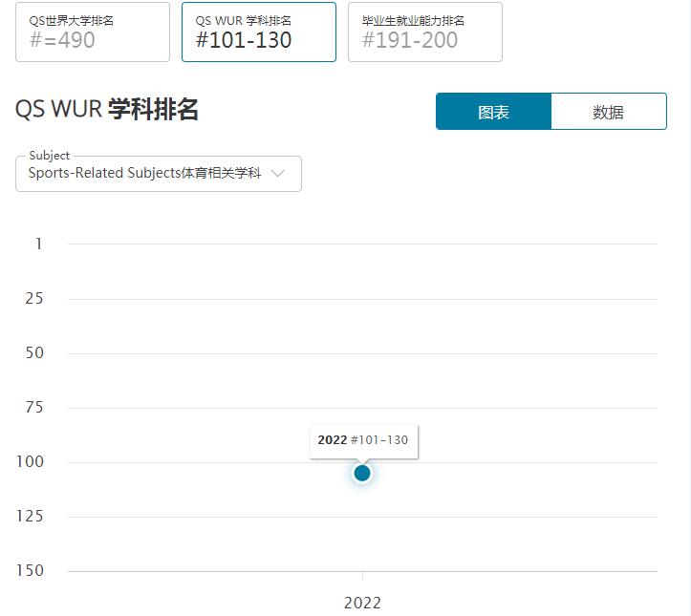Click the #101-130 rank value in card
The image size is (691, 616).
[x=244, y=40]
